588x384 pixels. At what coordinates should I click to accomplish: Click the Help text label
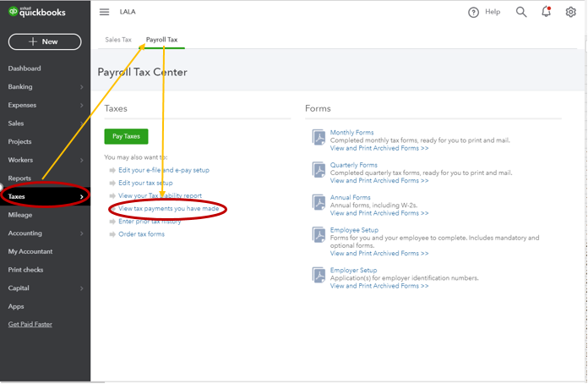[493, 12]
